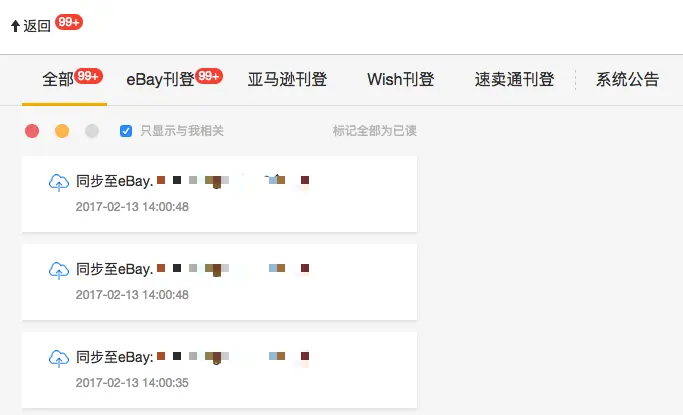
Task: Click the back arrow icon next to 返回
Action: pos(15,26)
